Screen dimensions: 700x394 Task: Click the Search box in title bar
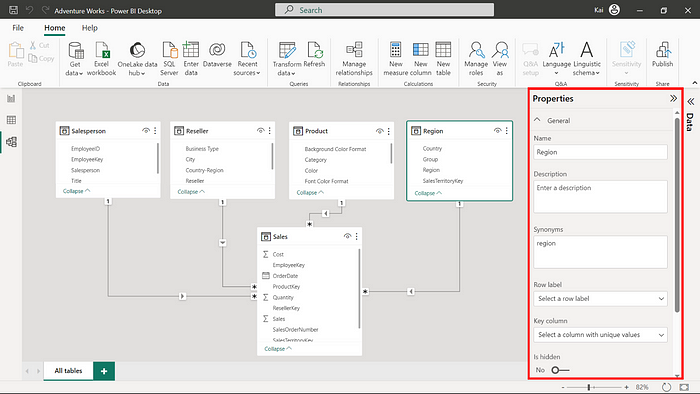[x=384, y=10]
